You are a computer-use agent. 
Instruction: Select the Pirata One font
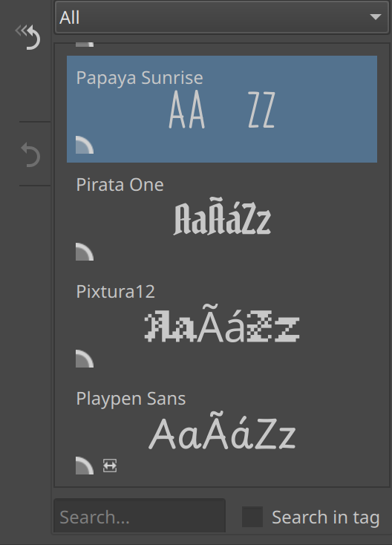222,216
